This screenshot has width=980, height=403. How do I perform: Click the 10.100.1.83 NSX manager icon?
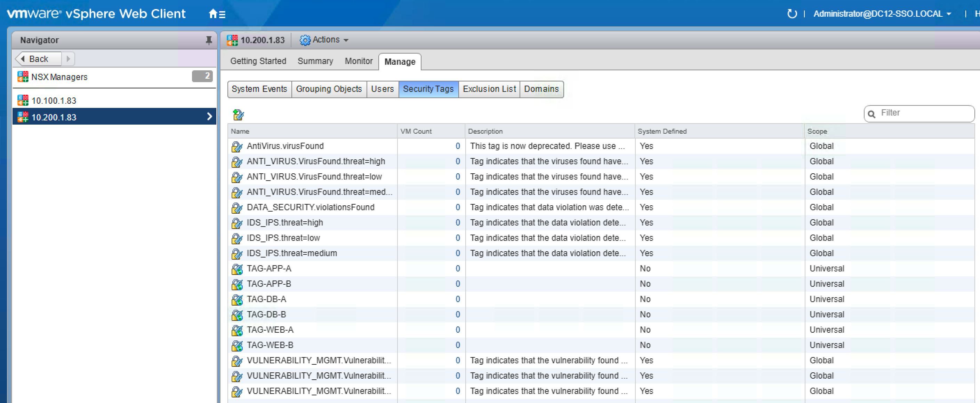pos(23,101)
